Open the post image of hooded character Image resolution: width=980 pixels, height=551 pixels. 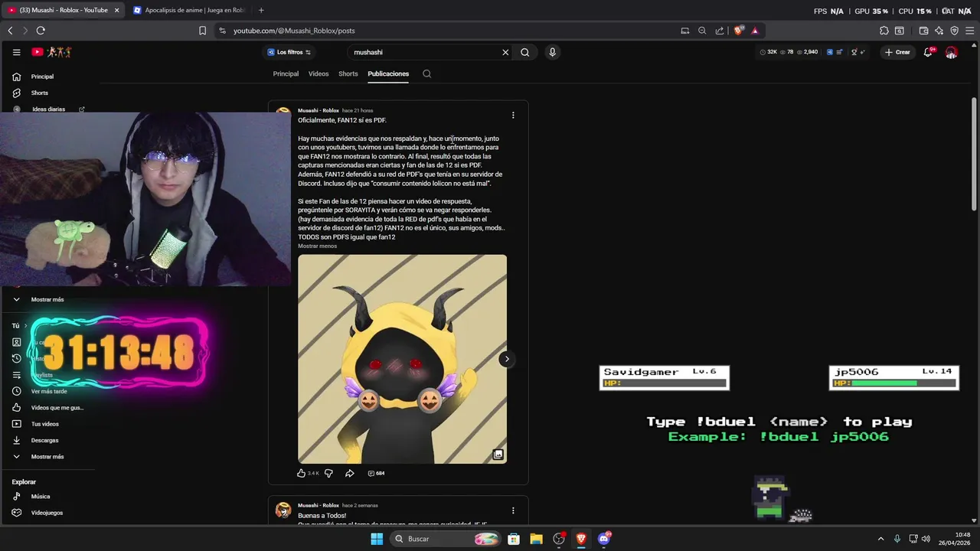402,359
